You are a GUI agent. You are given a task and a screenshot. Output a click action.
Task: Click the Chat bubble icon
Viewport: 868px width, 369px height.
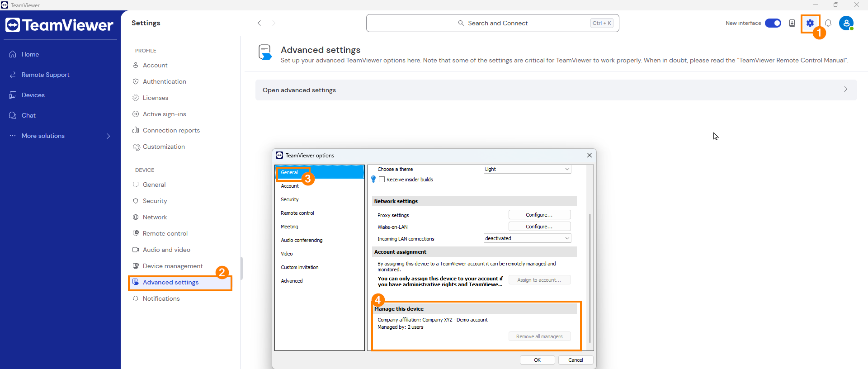pyautogui.click(x=13, y=115)
